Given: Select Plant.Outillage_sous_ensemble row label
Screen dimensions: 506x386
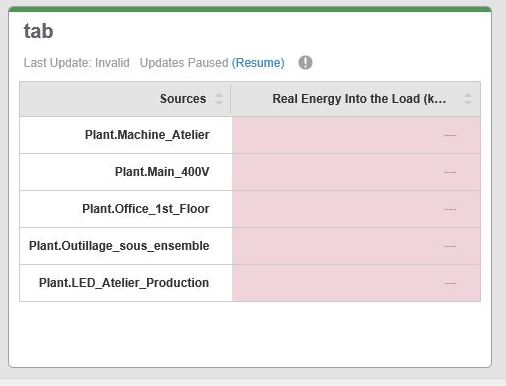Looking at the screenshot, I should [x=119, y=246].
